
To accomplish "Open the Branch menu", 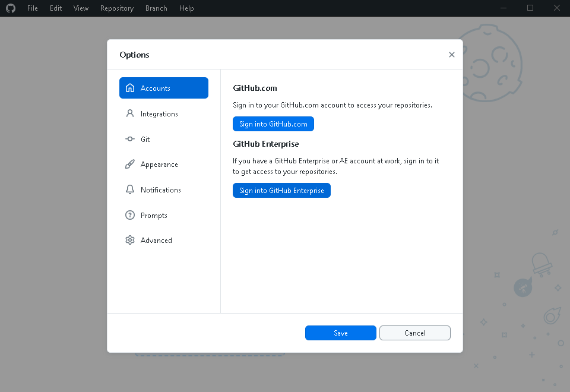I will point(156,8).
